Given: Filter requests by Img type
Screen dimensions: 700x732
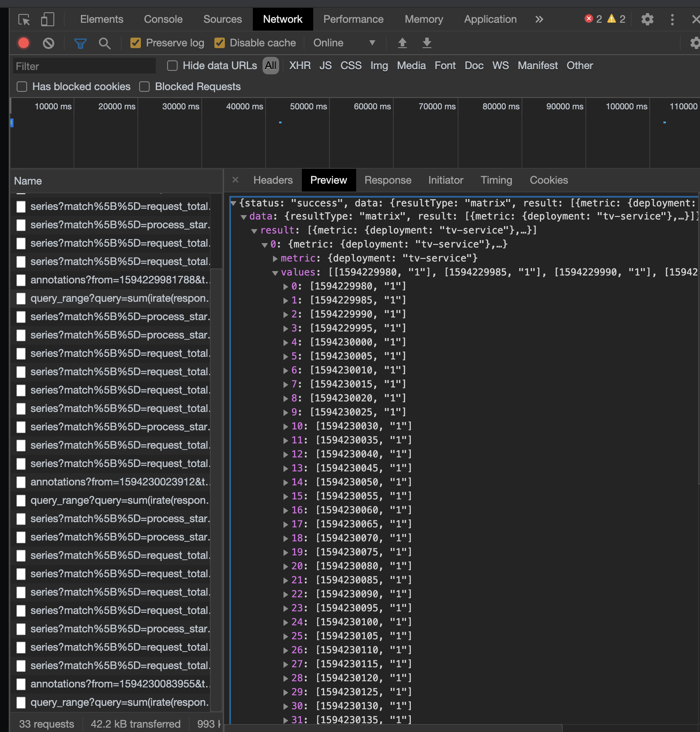Looking at the screenshot, I should (x=379, y=66).
